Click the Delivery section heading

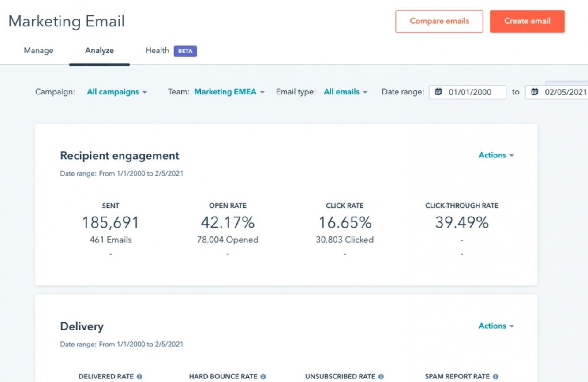tap(82, 326)
